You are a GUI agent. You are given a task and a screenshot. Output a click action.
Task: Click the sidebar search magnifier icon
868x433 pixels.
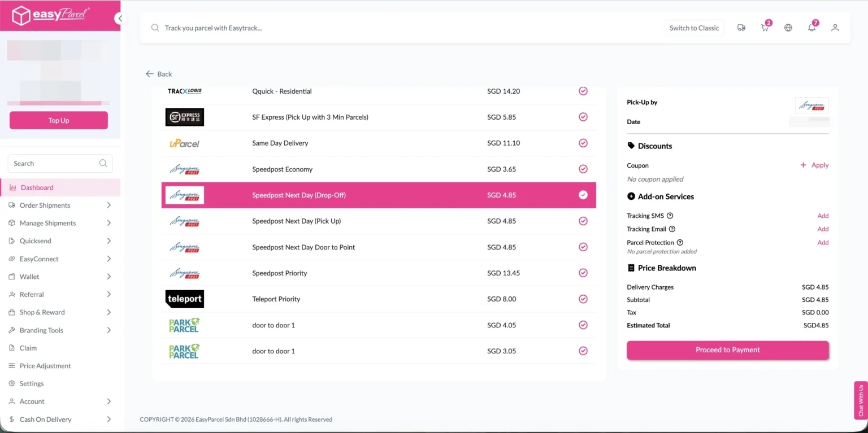[x=103, y=163]
